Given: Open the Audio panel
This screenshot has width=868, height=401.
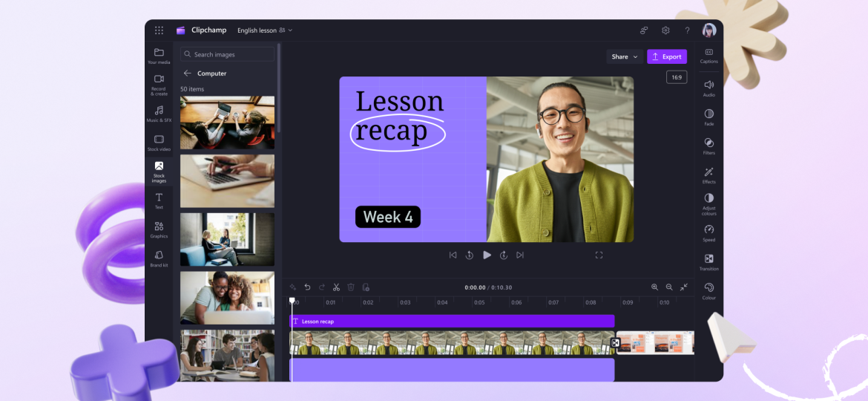Looking at the screenshot, I should coord(708,88).
